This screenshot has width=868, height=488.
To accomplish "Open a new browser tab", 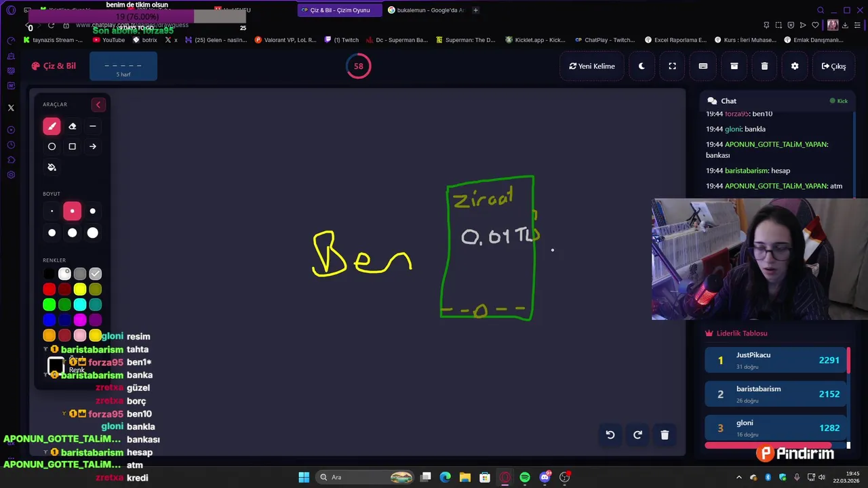I will 475,10.
